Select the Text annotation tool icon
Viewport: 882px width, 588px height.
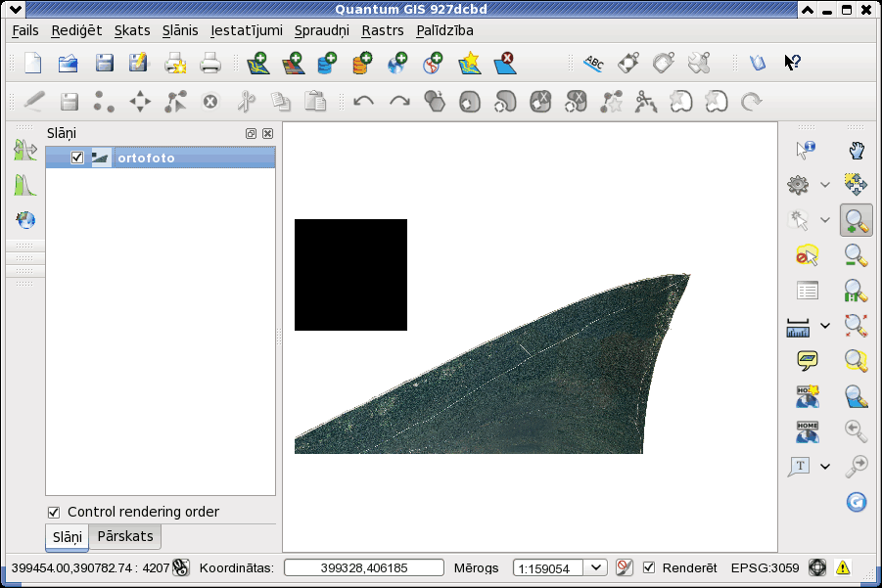(x=800, y=466)
